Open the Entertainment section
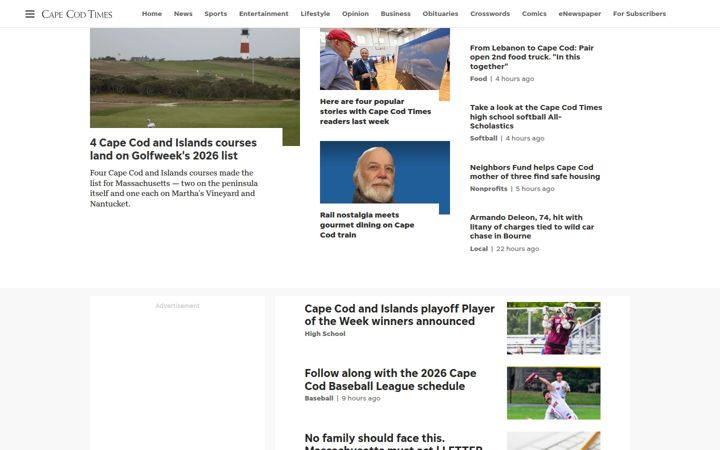The image size is (720, 450). [x=264, y=14]
